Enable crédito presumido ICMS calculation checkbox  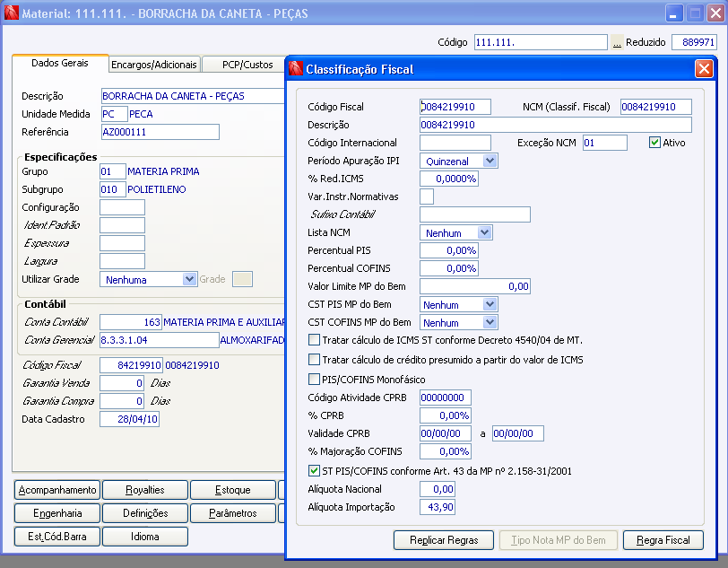(x=314, y=359)
